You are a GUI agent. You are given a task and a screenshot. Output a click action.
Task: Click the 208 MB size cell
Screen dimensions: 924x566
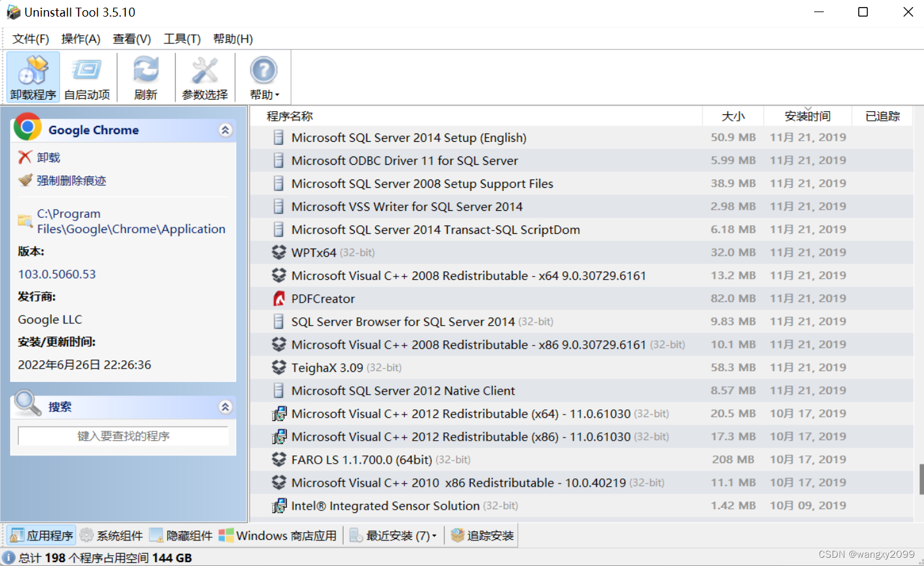click(733, 459)
